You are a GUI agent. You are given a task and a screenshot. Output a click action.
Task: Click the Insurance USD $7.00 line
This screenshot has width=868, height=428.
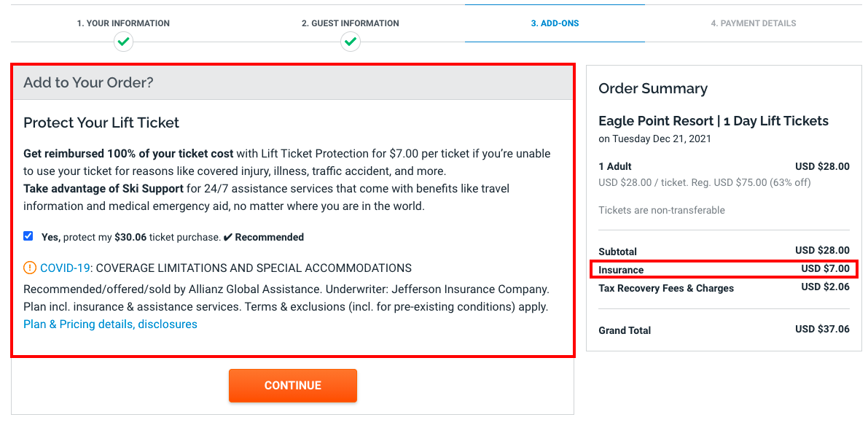click(x=723, y=269)
